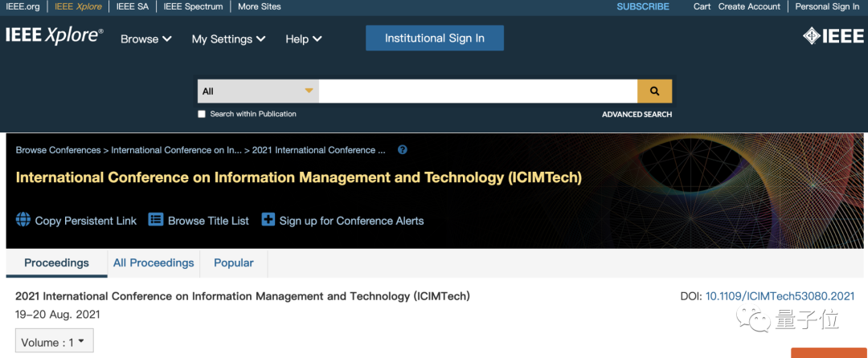
Task: Follow International Conference on In... breadcrumb
Action: (x=177, y=150)
